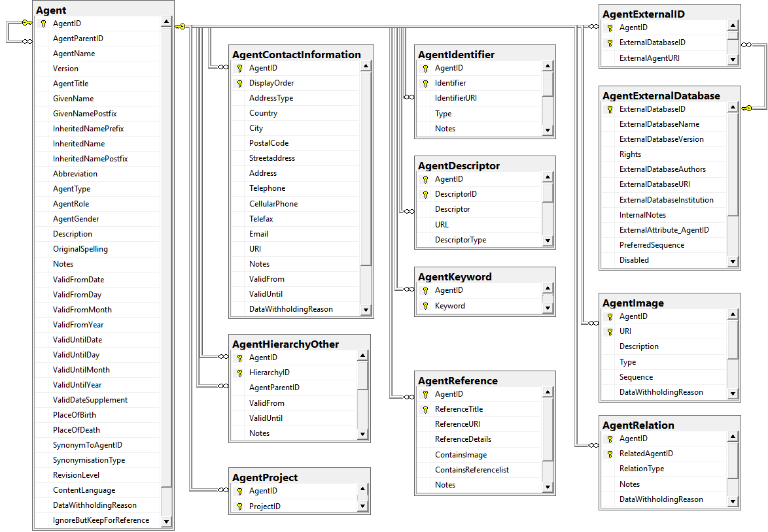Click key icon beside AgentID in AgentRelation
Image resolution: width=768 pixels, height=532 pixels.
point(610,439)
